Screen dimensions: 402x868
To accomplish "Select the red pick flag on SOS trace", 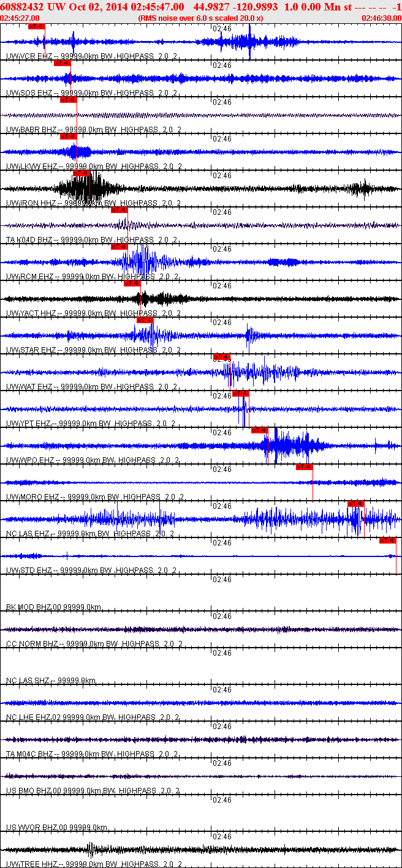I will point(62,63).
